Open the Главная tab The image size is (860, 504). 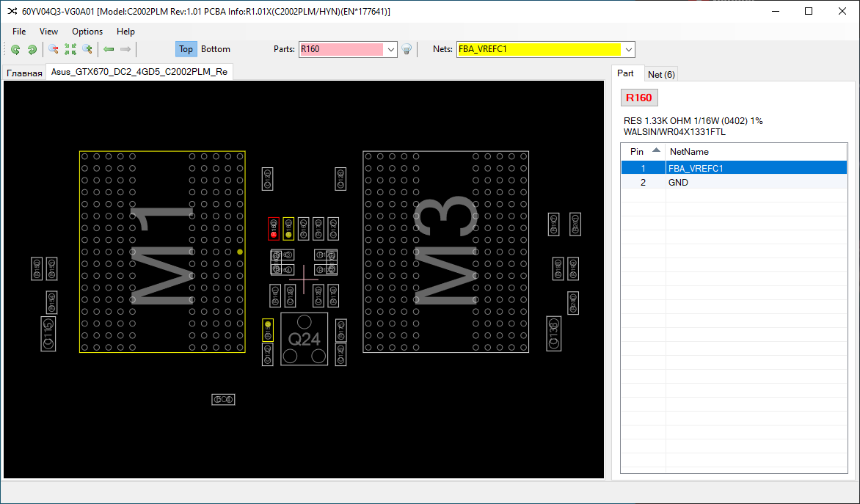tap(25, 73)
